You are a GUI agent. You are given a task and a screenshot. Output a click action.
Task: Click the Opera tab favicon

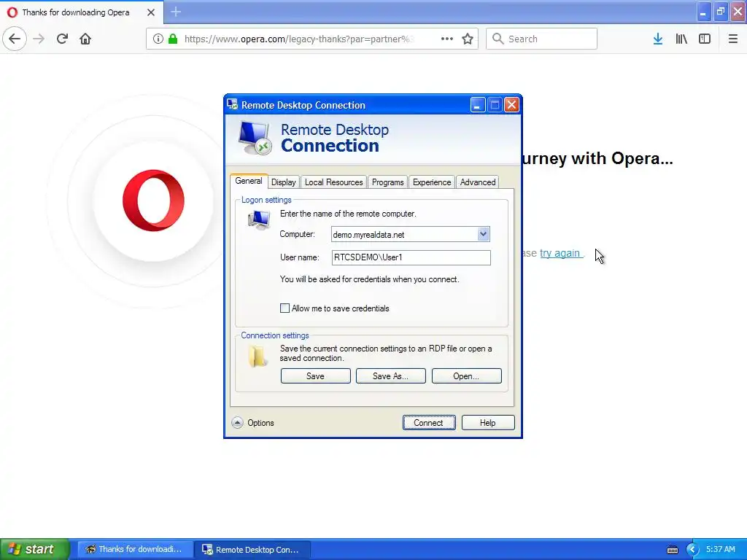12,12
